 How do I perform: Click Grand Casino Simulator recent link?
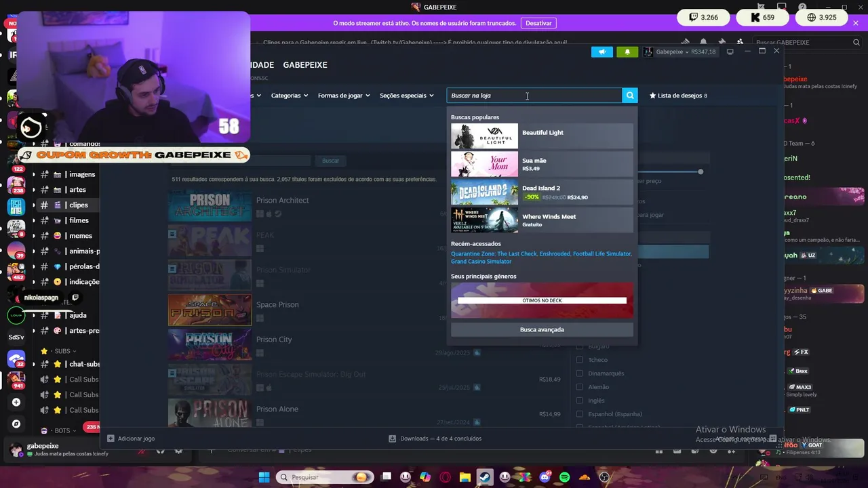pos(481,262)
